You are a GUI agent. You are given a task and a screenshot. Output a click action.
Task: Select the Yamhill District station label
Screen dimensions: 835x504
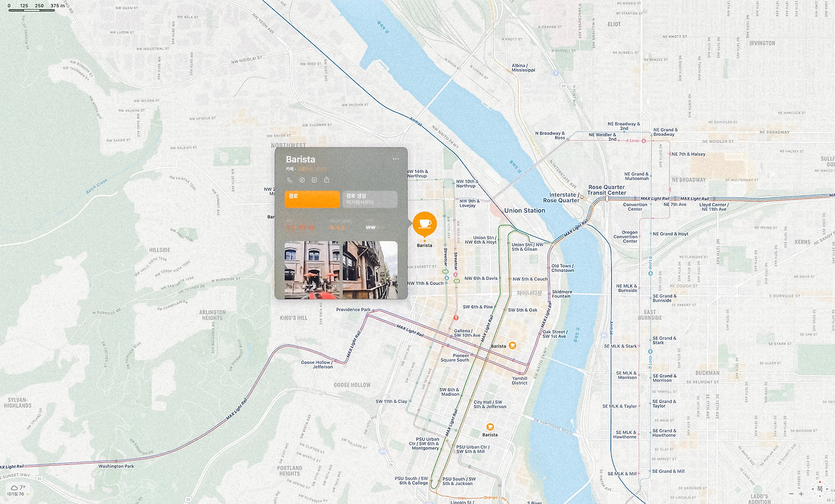click(x=520, y=380)
